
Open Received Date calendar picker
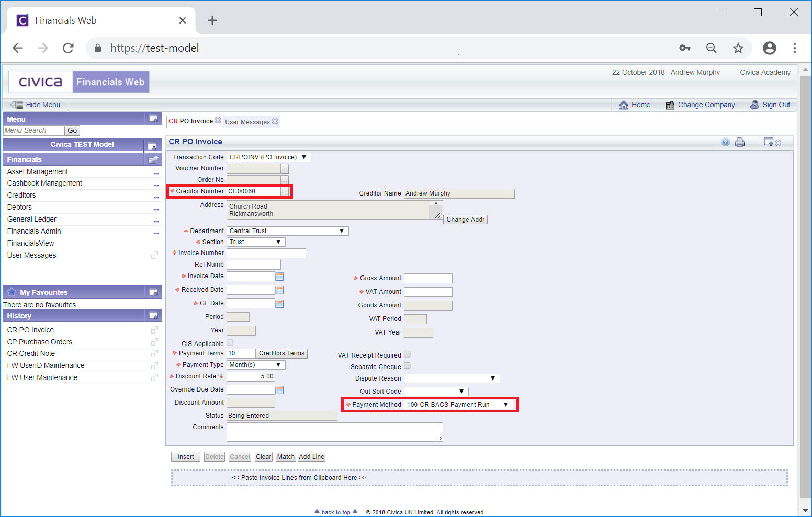tap(279, 290)
